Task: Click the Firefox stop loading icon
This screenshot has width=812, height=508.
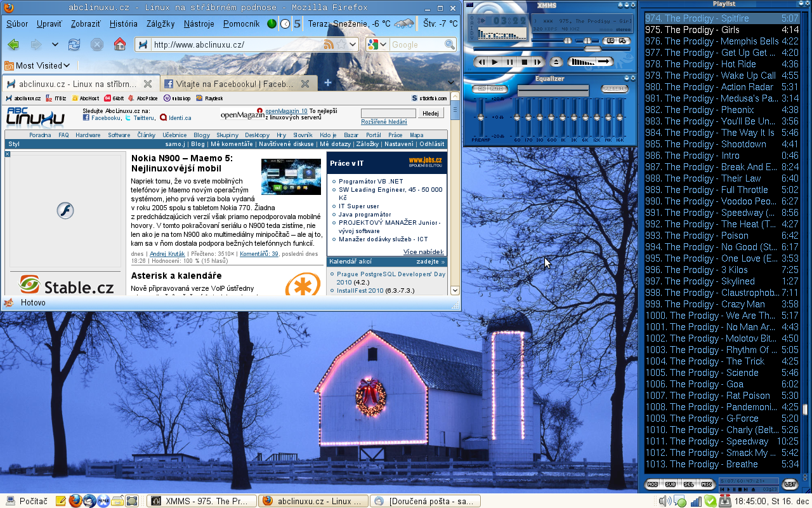Action: [x=96, y=44]
